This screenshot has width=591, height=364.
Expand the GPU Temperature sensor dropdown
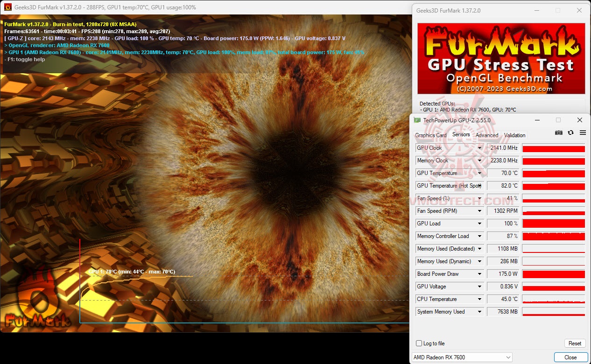(479, 173)
